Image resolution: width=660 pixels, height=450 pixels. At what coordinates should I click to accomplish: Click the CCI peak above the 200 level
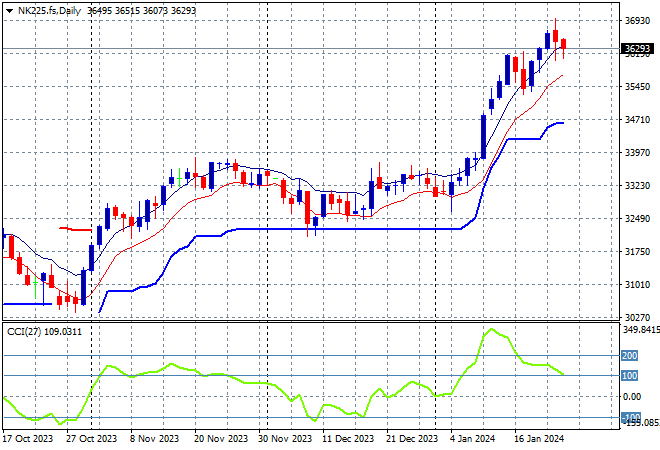click(491, 329)
